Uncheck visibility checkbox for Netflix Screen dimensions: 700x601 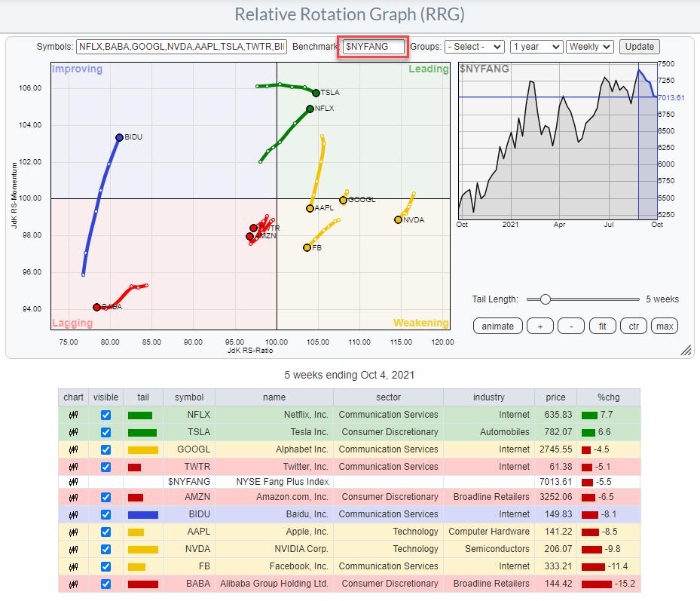point(105,415)
